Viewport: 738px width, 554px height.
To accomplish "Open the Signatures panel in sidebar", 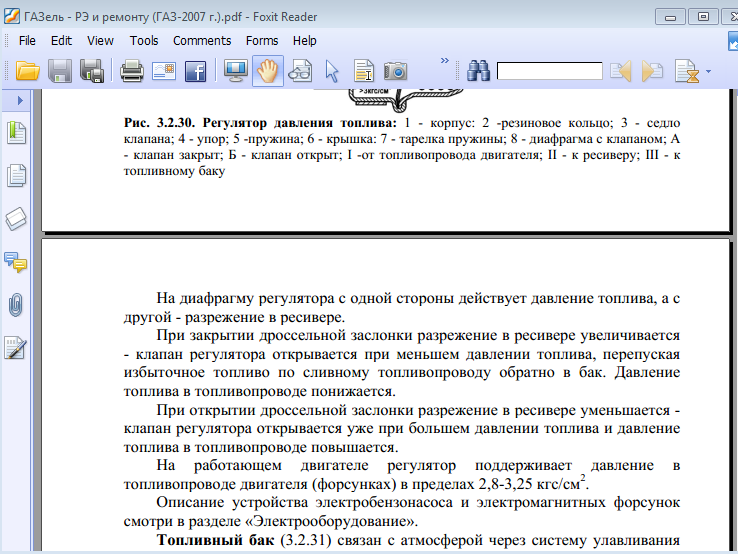I will pyautogui.click(x=16, y=348).
